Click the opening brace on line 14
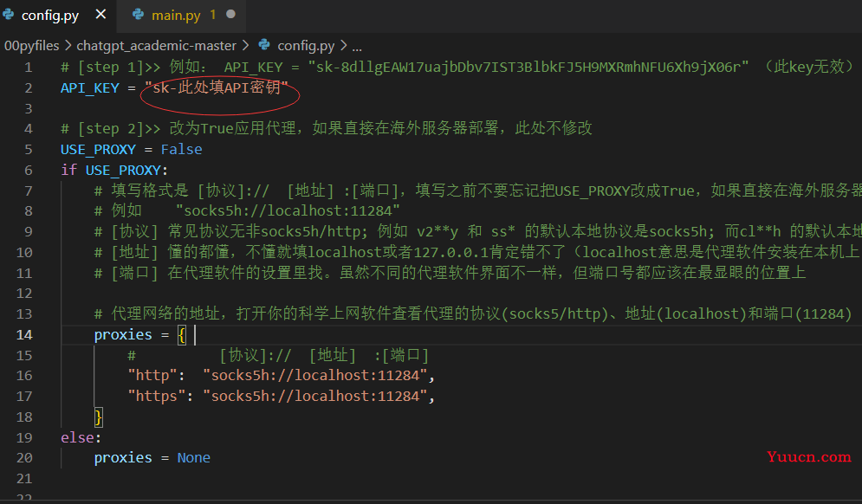Viewport: 862px width, 504px height. (181, 335)
